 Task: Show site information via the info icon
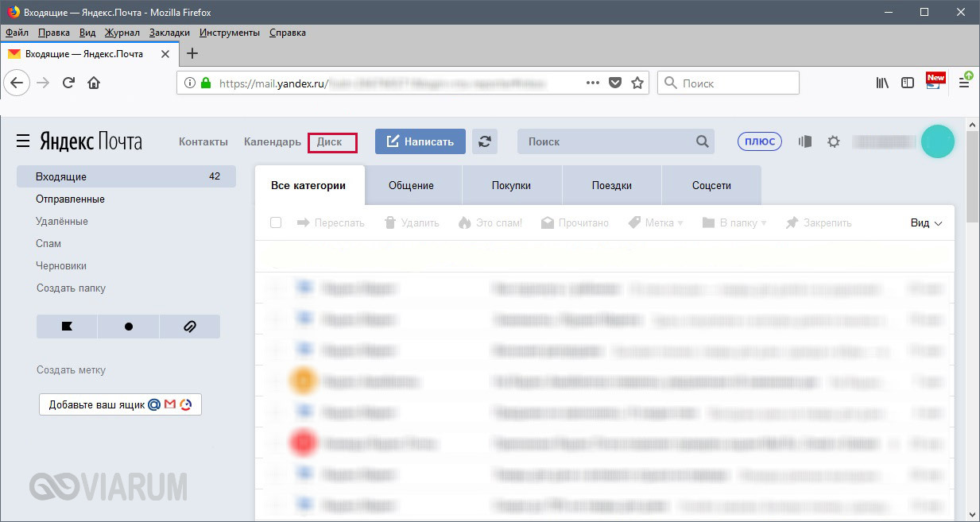189,83
